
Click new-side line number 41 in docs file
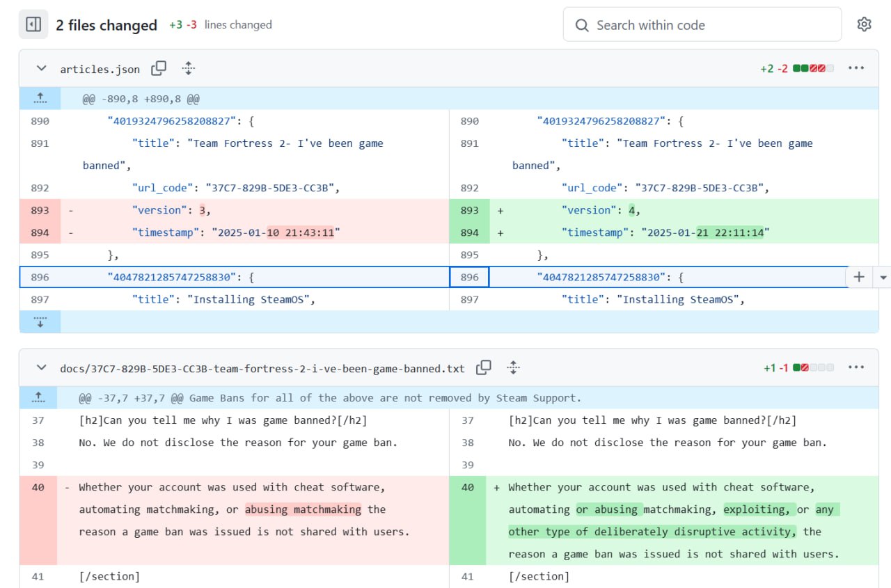468,576
